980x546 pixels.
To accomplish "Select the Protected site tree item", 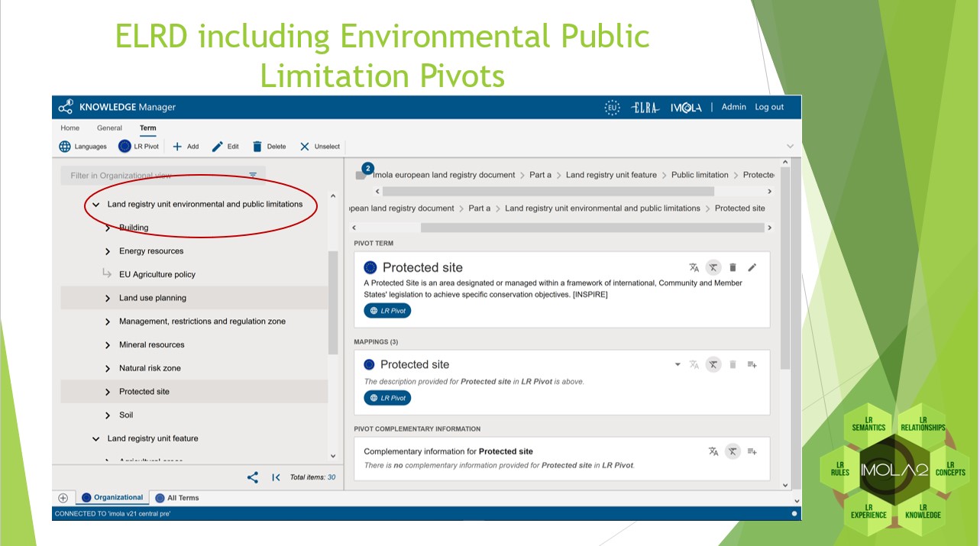I will (144, 392).
